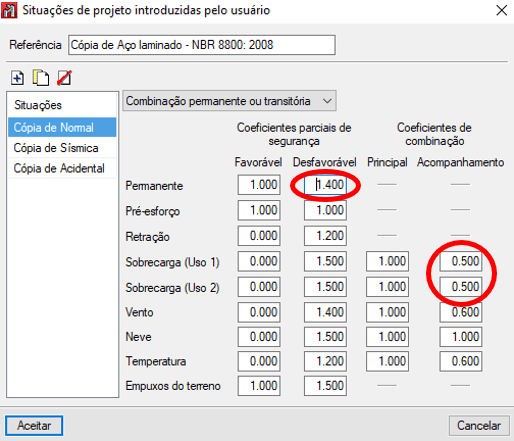Viewport: 514px width, 441px height.
Task: Select Cópia de Sísmica situation
Action: click(x=62, y=148)
